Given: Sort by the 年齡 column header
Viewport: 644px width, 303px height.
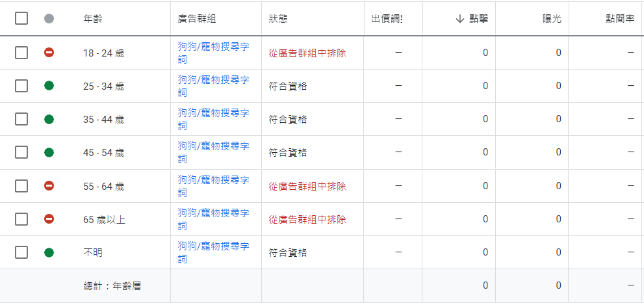Looking at the screenshot, I should (93, 19).
